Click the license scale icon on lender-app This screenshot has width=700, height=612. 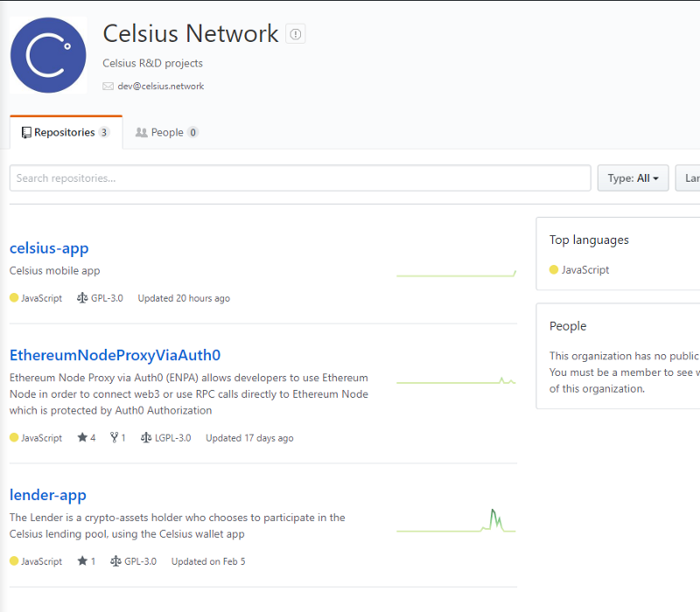pos(115,561)
